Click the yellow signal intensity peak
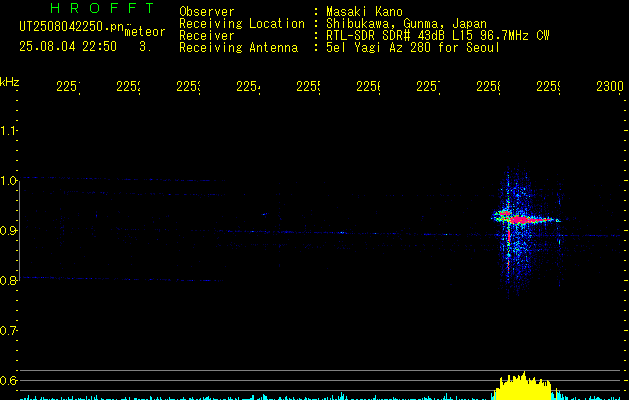 [523, 386]
